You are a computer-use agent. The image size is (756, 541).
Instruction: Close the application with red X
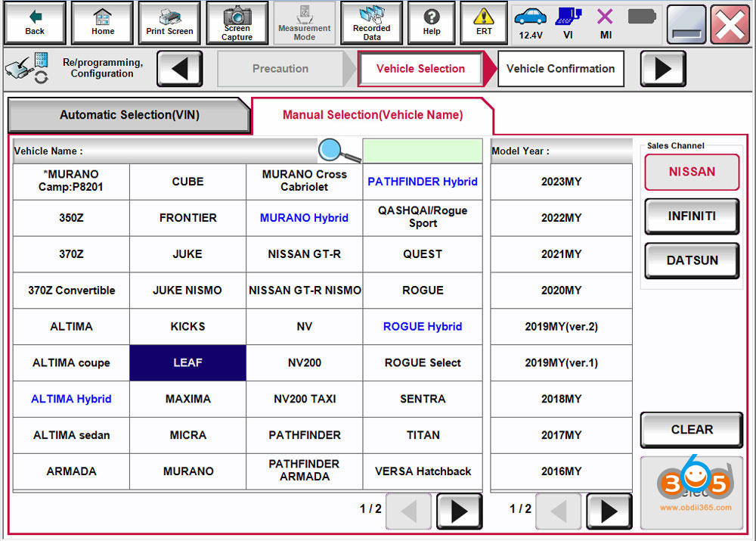click(730, 23)
